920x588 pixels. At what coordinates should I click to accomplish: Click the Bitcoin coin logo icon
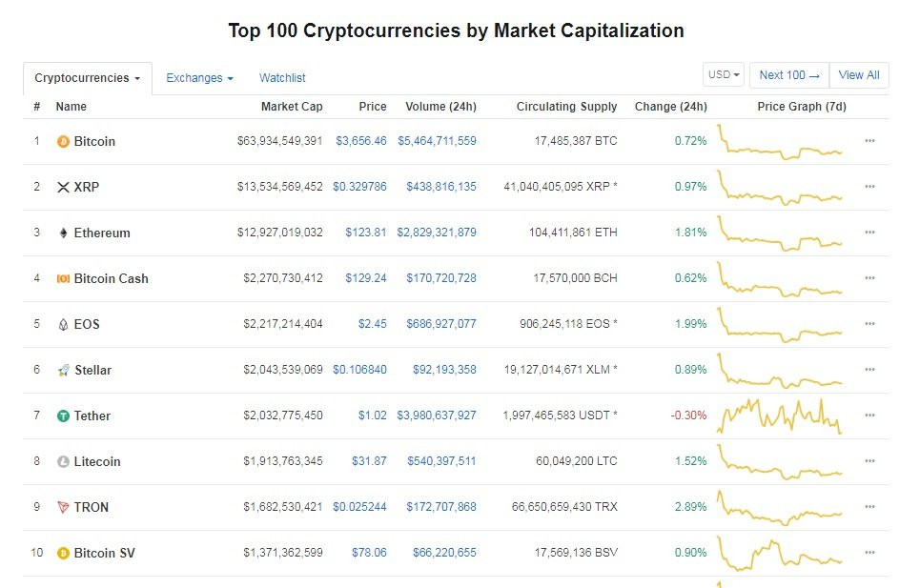[x=64, y=141]
